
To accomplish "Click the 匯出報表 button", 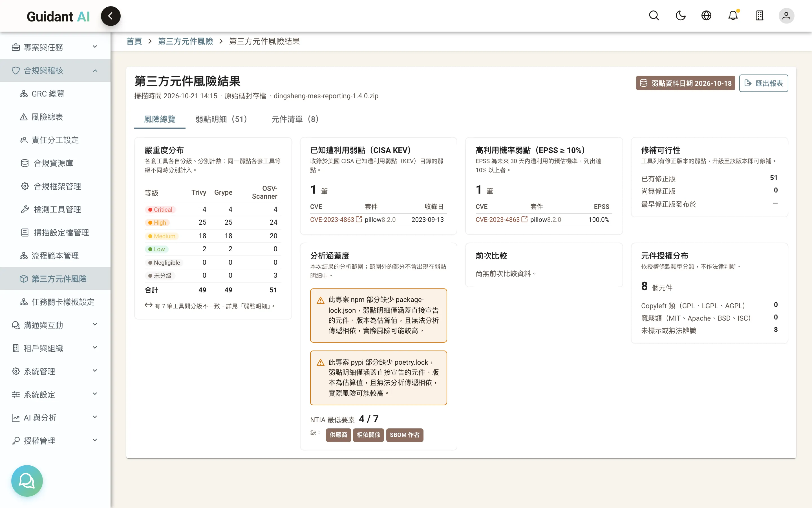I will (x=763, y=83).
